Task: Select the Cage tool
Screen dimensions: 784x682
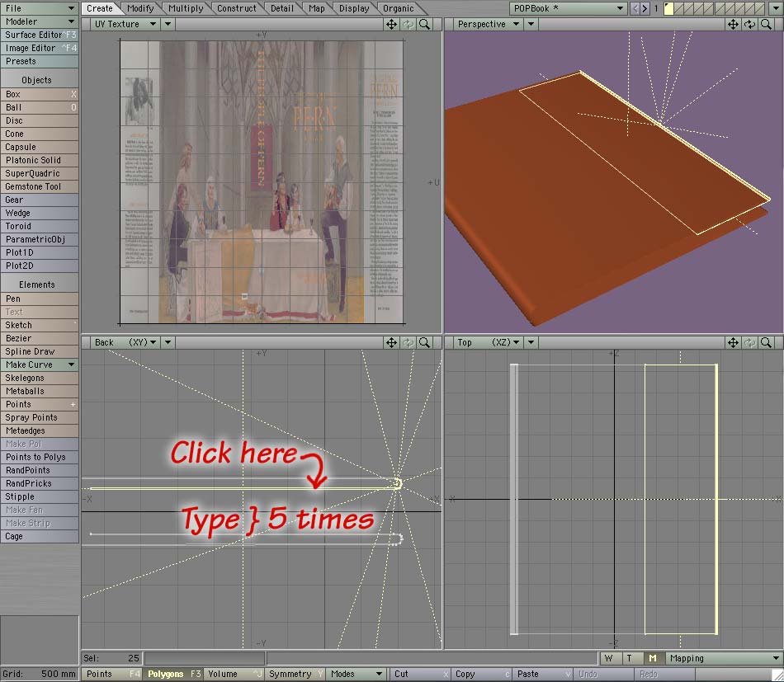Action: coord(39,536)
